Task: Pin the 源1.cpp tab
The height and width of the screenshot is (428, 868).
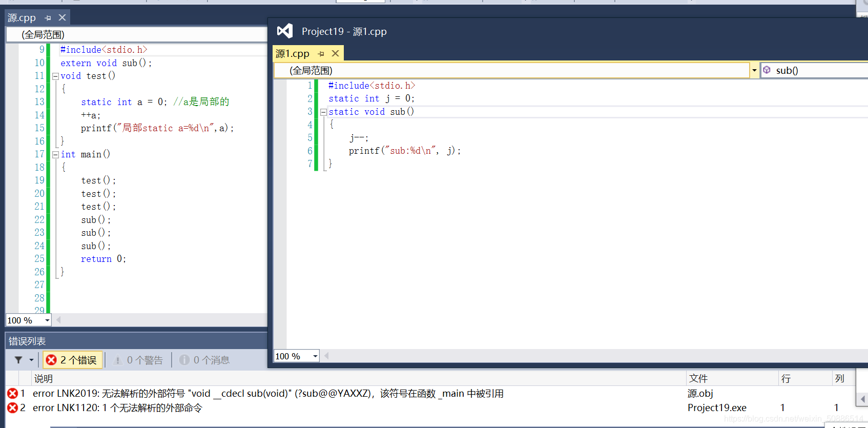Action: pyautogui.click(x=321, y=54)
